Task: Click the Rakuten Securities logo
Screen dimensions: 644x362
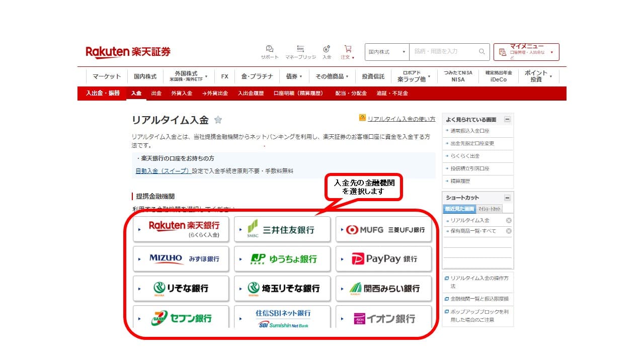Action: point(128,52)
